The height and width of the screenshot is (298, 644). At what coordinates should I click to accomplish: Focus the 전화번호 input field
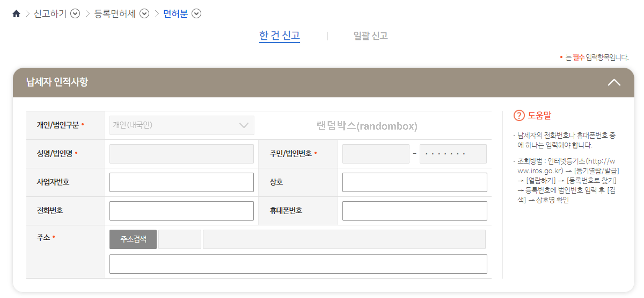[182, 211]
